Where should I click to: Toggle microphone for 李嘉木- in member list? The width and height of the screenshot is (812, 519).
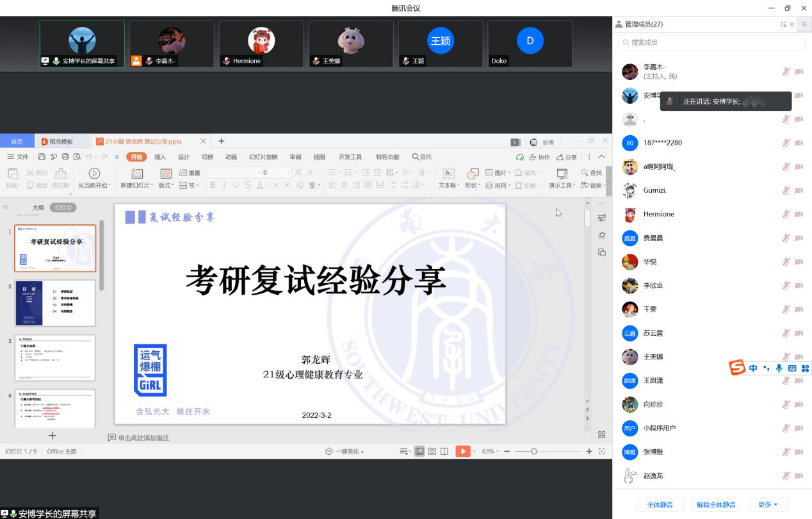[786, 72]
